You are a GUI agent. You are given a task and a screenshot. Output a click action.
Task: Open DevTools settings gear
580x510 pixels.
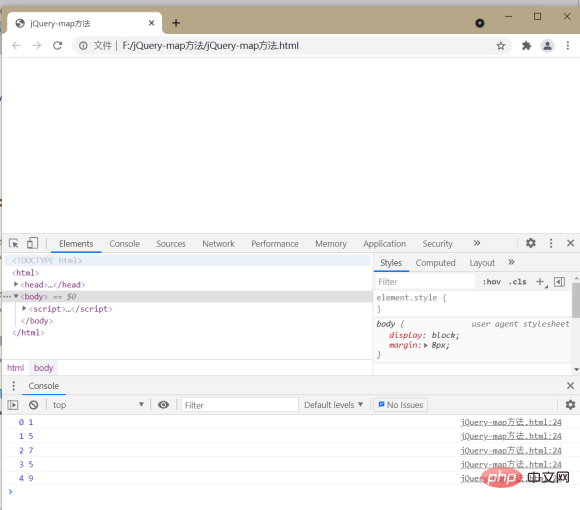(531, 243)
